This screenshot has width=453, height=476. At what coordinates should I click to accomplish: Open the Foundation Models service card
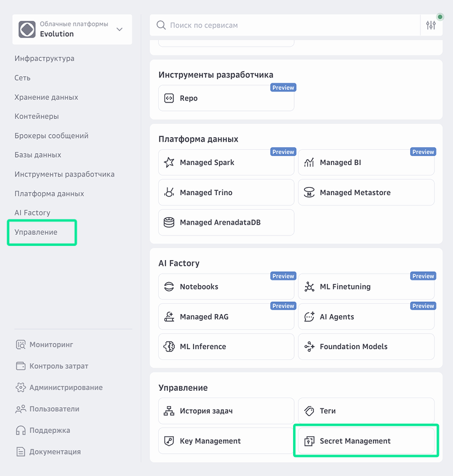pyautogui.click(x=366, y=347)
